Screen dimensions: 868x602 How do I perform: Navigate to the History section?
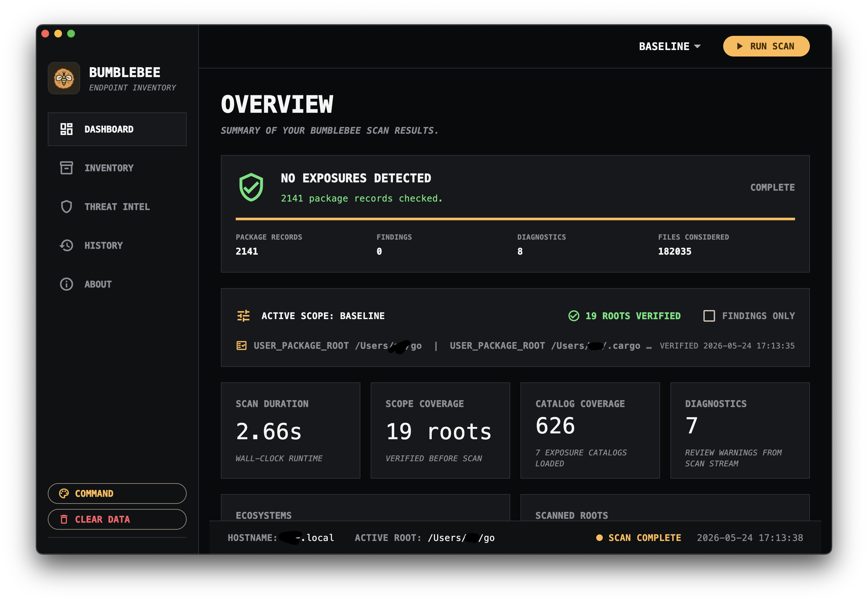click(x=117, y=245)
